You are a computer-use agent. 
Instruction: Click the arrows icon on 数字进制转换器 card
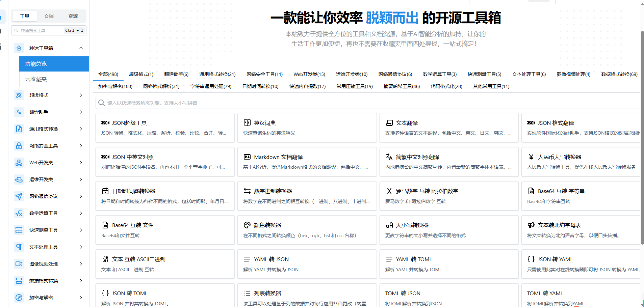point(247,191)
